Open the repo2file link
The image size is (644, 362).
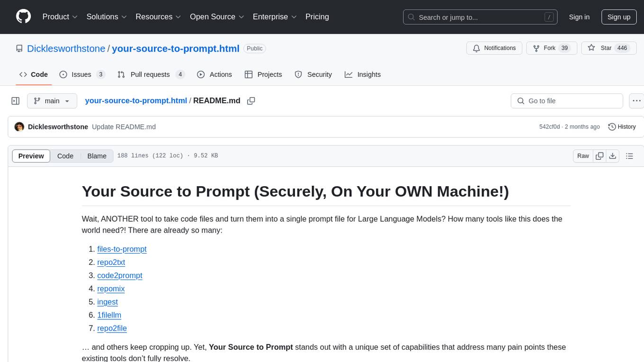coord(112,328)
